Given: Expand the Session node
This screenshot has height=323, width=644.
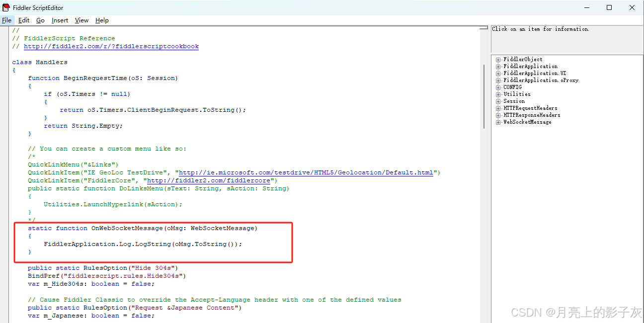Looking at the screenshot, I should tap(498, 101).
